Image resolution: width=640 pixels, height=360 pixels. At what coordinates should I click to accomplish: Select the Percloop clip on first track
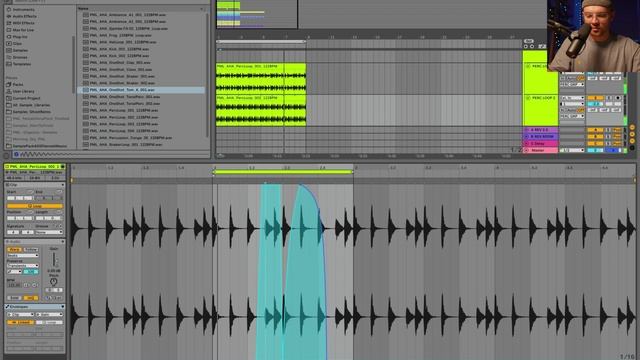pyautogui.click(x=261, y=79)
